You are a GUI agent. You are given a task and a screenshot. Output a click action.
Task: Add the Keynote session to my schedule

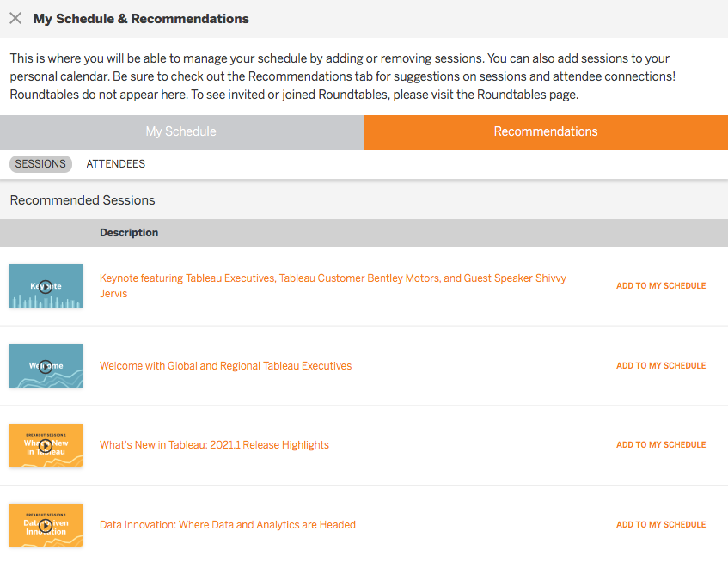pyautogui.click(x=661, y=286)
